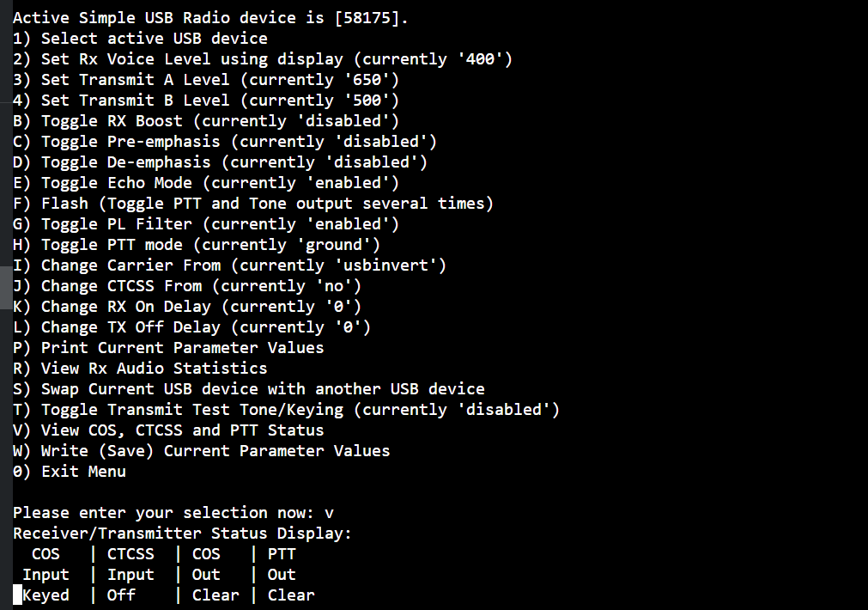Click the 'Toggle Pre-emphasis' option
The height and width of the screenshot is (610, 868).
click(225, 141)
